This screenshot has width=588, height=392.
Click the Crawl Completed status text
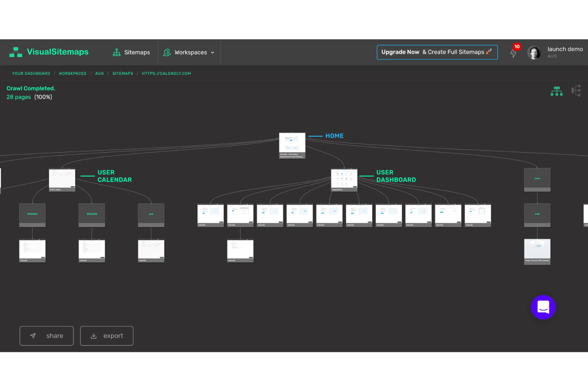click(31, 88)
